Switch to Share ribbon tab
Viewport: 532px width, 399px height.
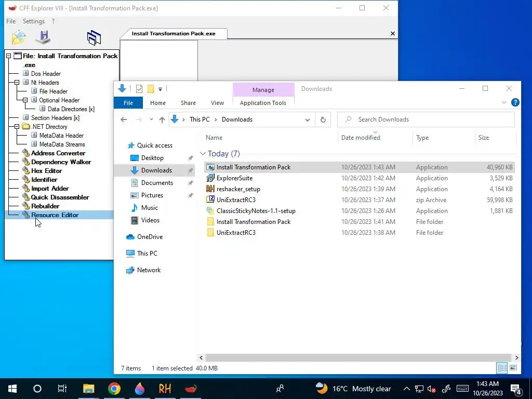188,103
